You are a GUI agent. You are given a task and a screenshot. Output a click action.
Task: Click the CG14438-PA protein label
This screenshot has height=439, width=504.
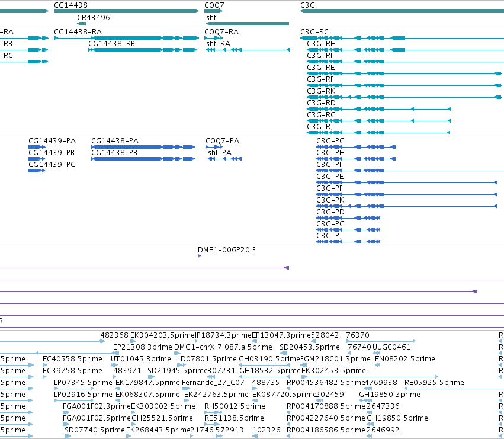click(x=115, y=141)
